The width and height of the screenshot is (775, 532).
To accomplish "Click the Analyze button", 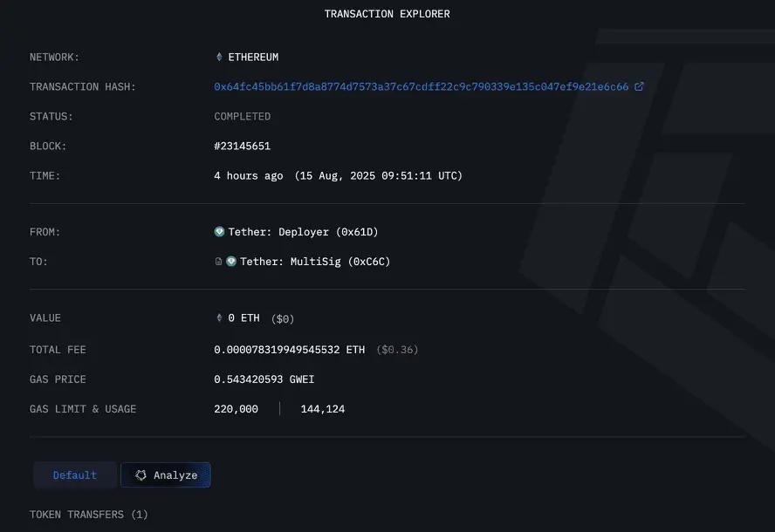I will click(x=166, y=475).
